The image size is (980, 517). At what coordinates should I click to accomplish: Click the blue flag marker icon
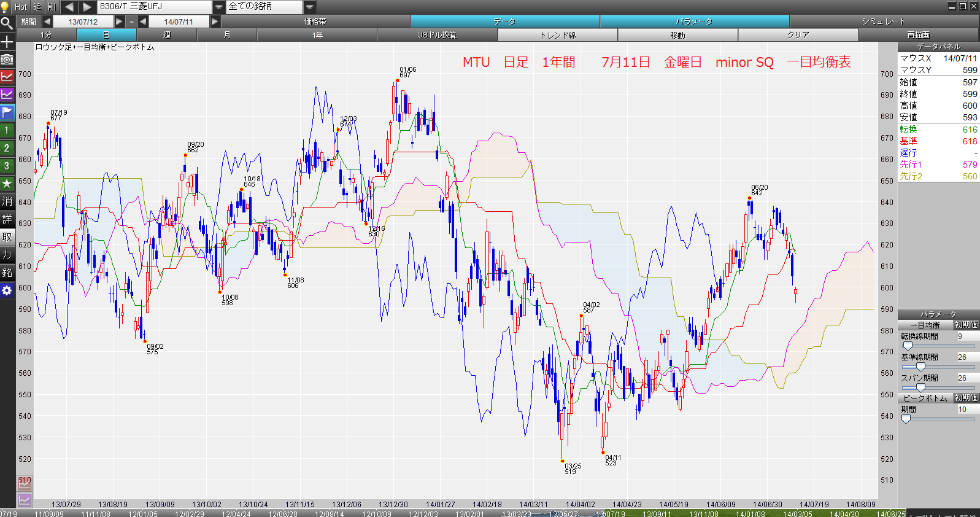click(x=7, y=112)
